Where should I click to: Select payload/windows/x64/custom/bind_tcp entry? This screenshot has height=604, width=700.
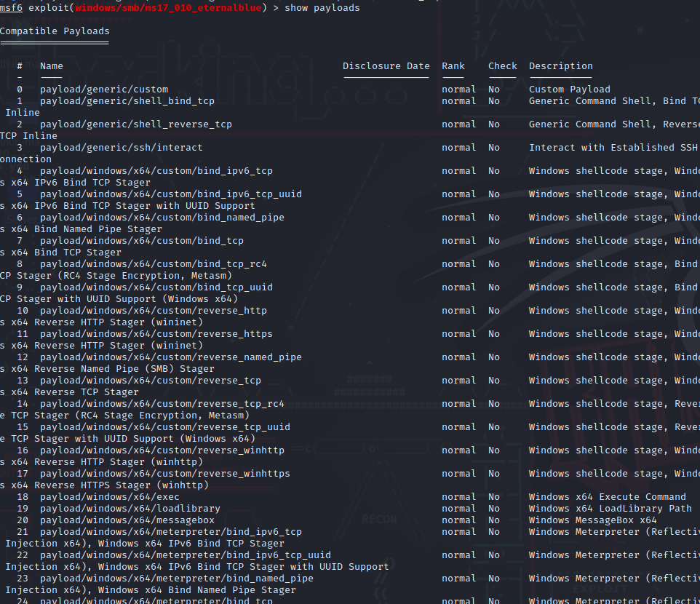tap(142, 241)
